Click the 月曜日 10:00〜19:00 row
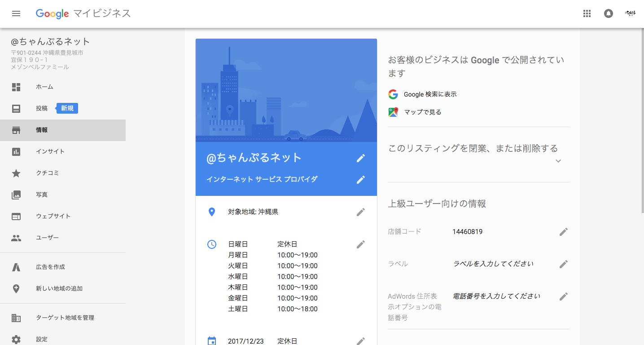This screenshot has height=345, width=644. [x=273, y=255]
